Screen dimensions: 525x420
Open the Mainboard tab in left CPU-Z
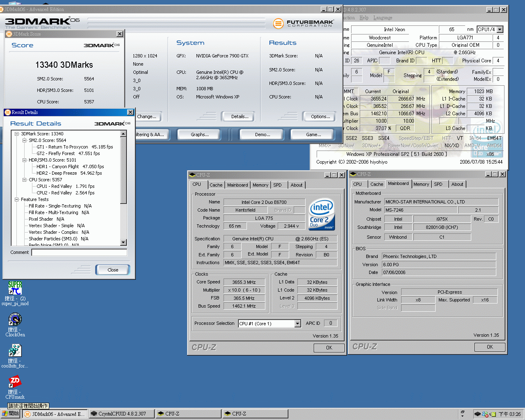point(237,185)
